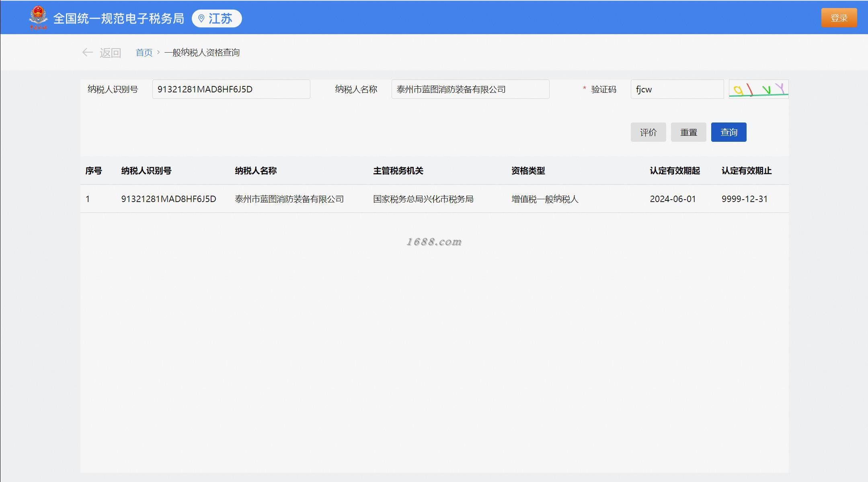This screenshot has width=868, height=482.
Task: Click the 全国统一规范电子税务局 site title
Action: [119, 18]
